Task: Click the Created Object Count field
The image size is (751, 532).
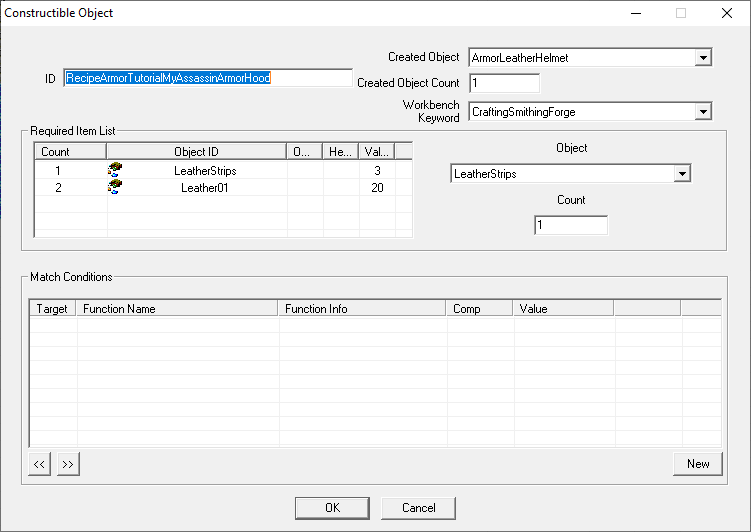Action: tap(504, 83)
